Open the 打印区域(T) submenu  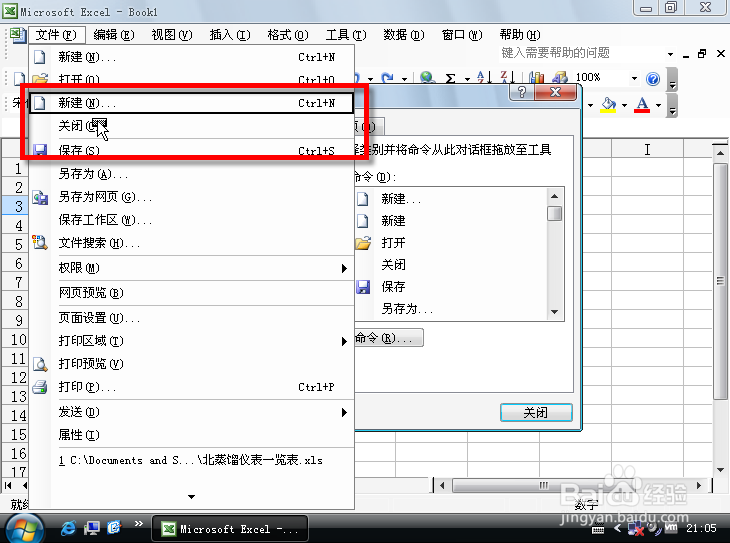pos(191,341)
